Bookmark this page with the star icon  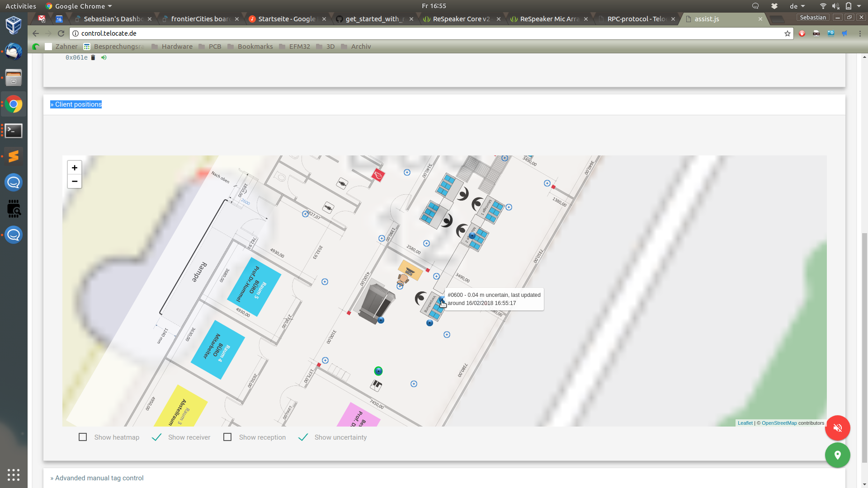(787, 33)
